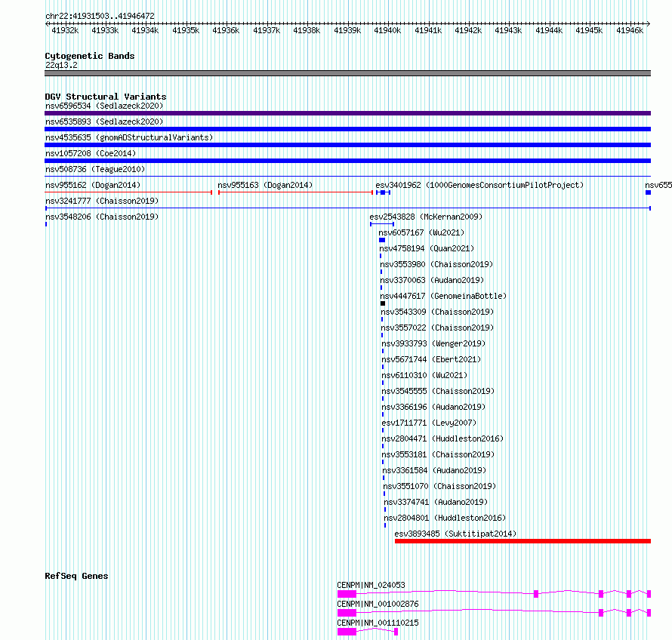This screenshot has width=672, height=640.
Task: Open nsv3553980 (Chaisson2019) variant
Action: coord(436,264)
